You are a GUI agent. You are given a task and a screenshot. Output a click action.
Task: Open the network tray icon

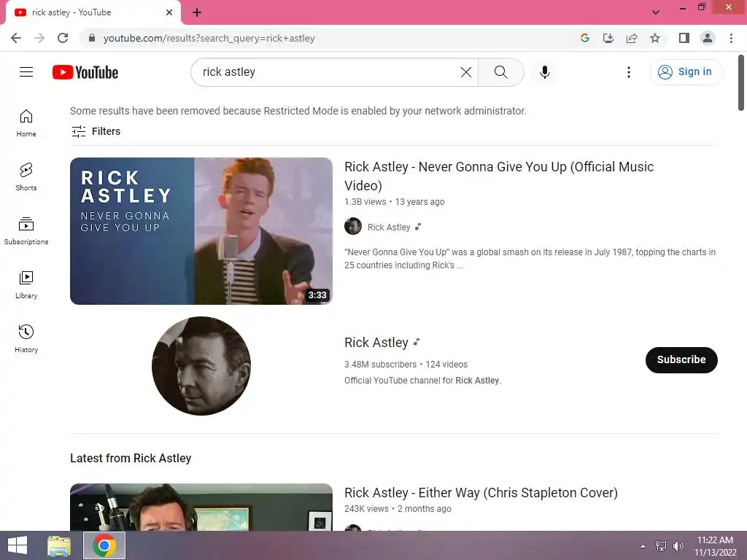pyautogui.click(x=661, y=545)
